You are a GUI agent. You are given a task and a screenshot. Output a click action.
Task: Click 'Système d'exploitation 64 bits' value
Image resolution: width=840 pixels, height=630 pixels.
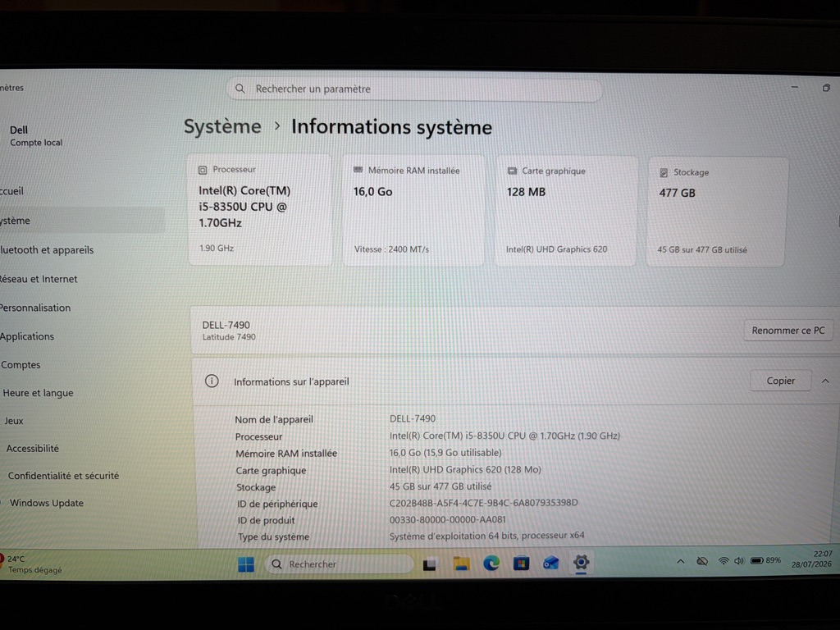coord(487,535)
